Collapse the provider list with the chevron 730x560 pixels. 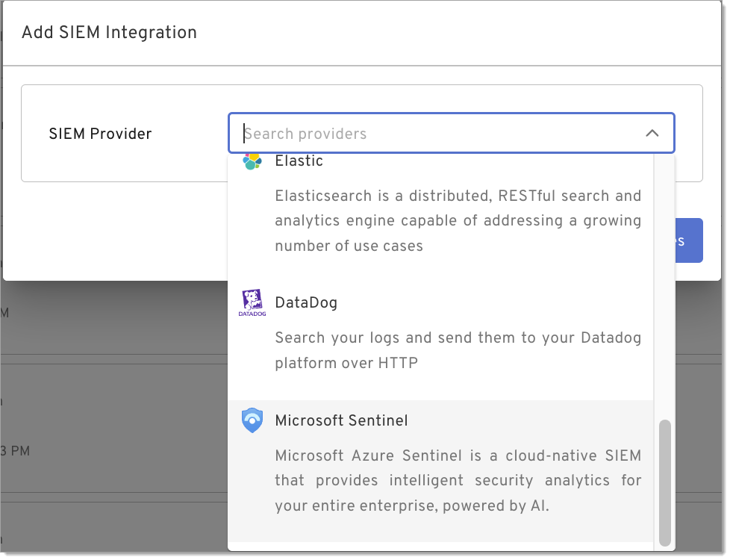pos(652,134)
